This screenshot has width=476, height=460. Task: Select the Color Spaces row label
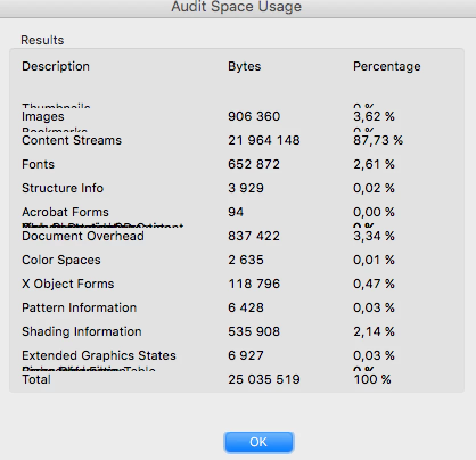pyautogui.click(x=61, y=260)
